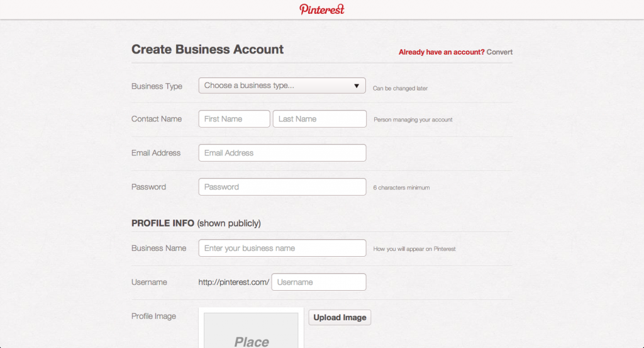Open the Business Type dropdown
The height and width of the screenshot is (348, 644).
(282, 86)
